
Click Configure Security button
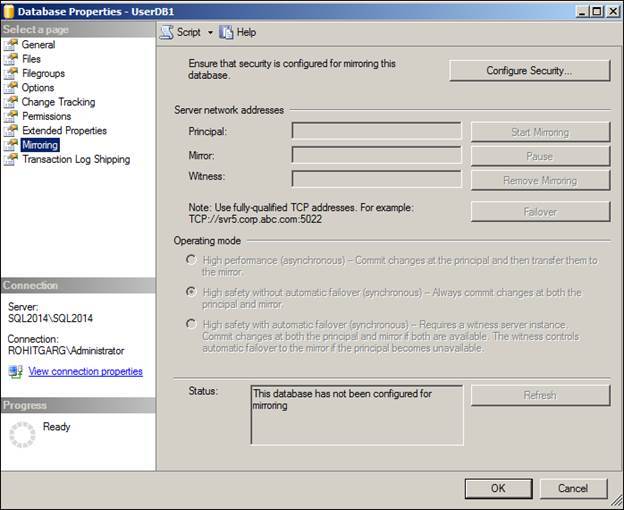tap(530, 71)
